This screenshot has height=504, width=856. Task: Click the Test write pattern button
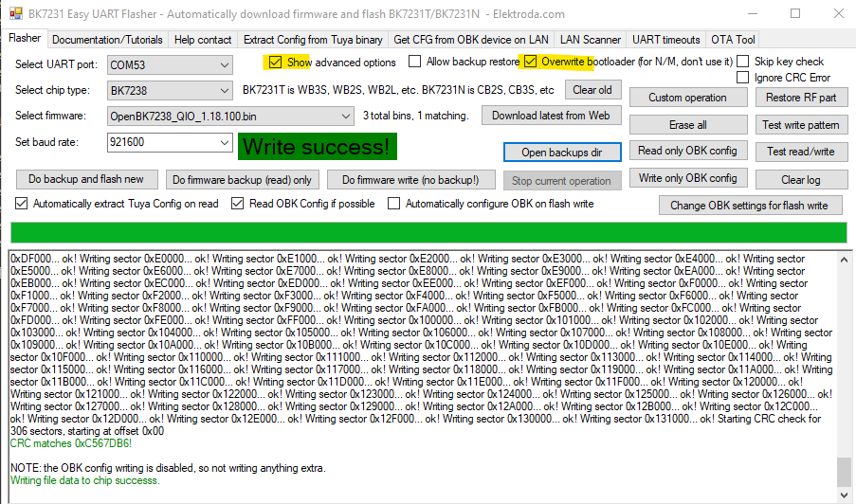(x=801, y=125)
